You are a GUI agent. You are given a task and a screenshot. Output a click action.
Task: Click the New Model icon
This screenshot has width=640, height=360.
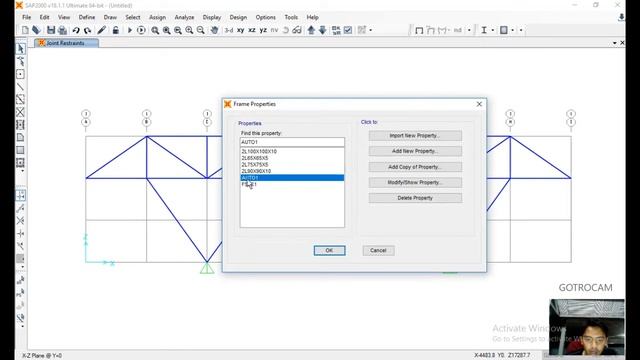tap(25, 30)
